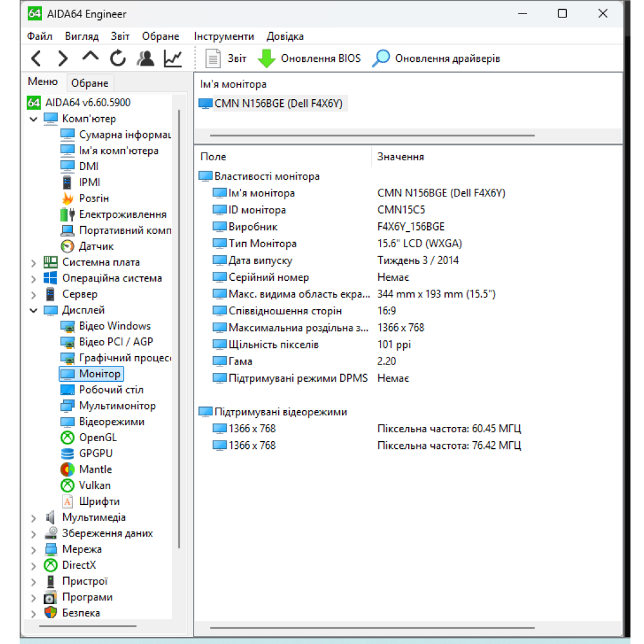Open Робочий стіл tree item
Viewport: 644px width, 644px height.
pos(102,390)
